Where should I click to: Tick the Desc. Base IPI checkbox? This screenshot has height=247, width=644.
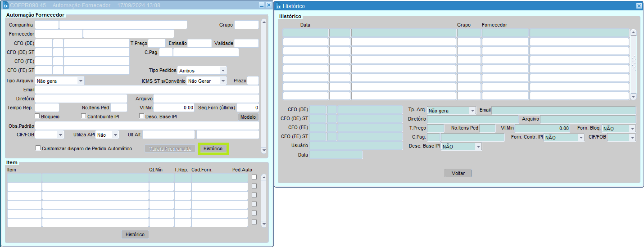(x=141, y=116)
